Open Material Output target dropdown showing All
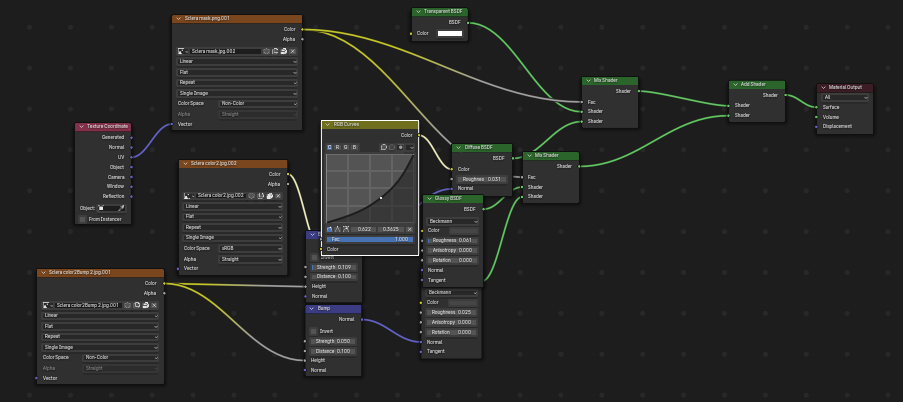The image size is (903, 402). (845, 97)
